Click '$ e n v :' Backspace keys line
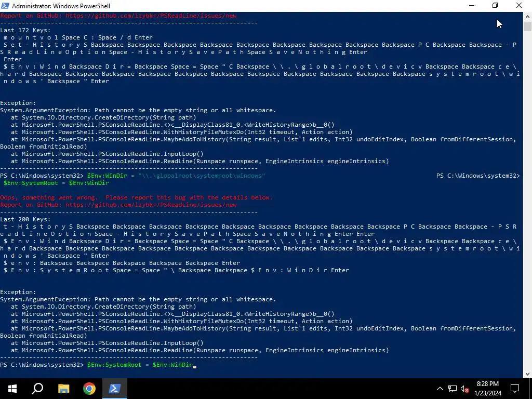This screenshot has height=399, width=532. point(122,263)
